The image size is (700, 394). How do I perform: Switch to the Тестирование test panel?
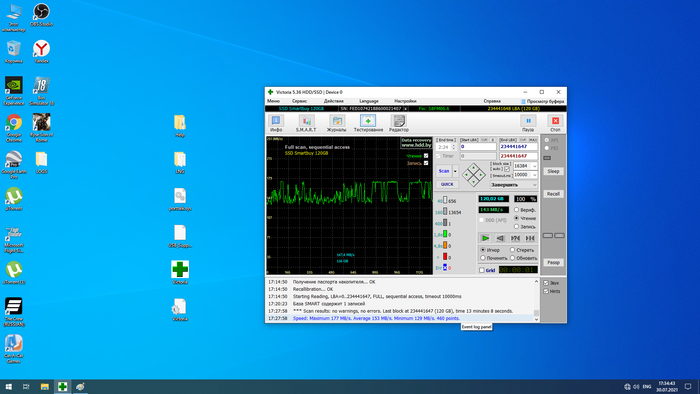(368, 123)
